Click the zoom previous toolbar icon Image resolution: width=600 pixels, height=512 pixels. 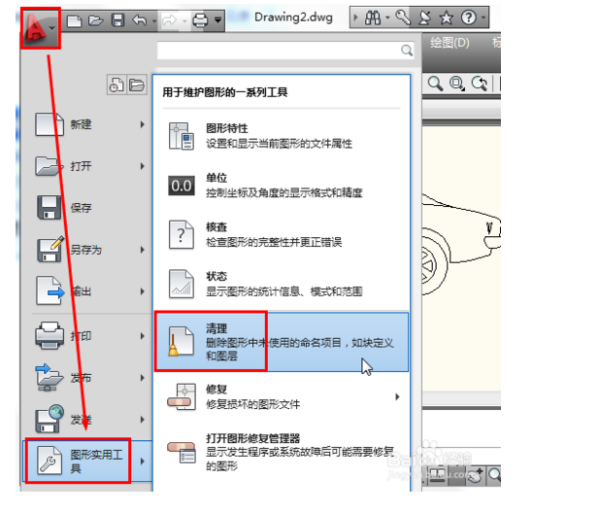click(479, 83)
